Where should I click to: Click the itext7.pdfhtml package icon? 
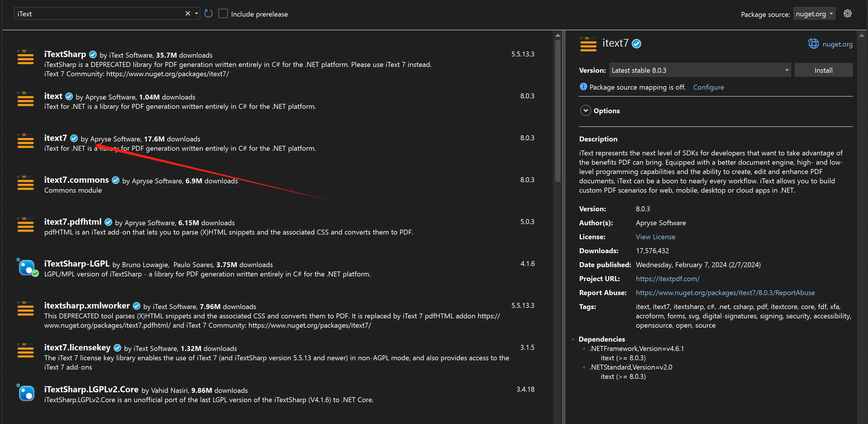(x=26, y=225)
